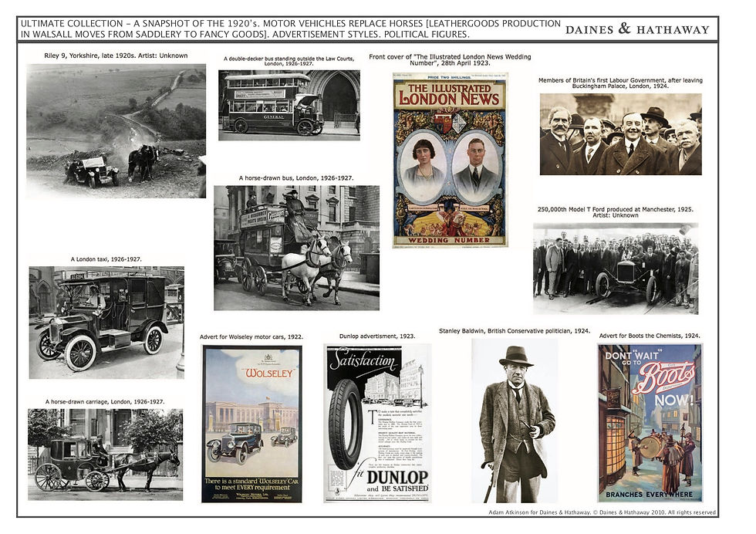756x534 pixels.
Task: Click the Illustrated London News Wedding Number cover
Action: tap(450, 161)
